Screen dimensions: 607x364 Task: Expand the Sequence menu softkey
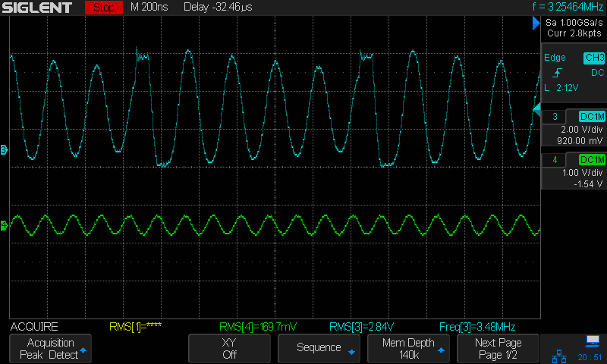coord(319,348)
